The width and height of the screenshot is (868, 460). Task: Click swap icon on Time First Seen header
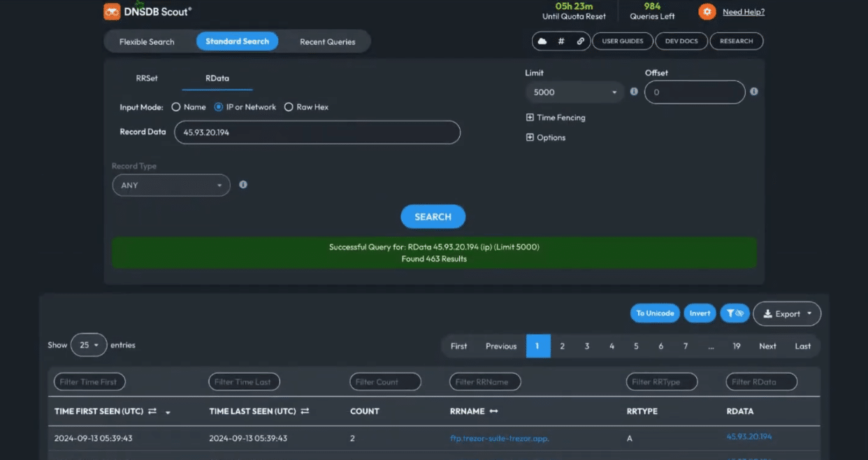point(152,411)
